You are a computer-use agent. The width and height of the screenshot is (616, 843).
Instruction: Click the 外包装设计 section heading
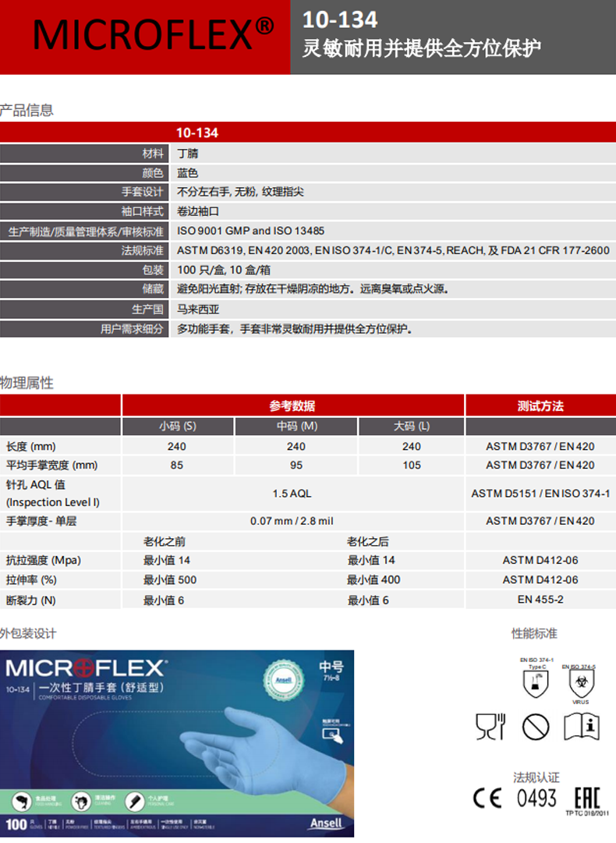coord(28,633)
